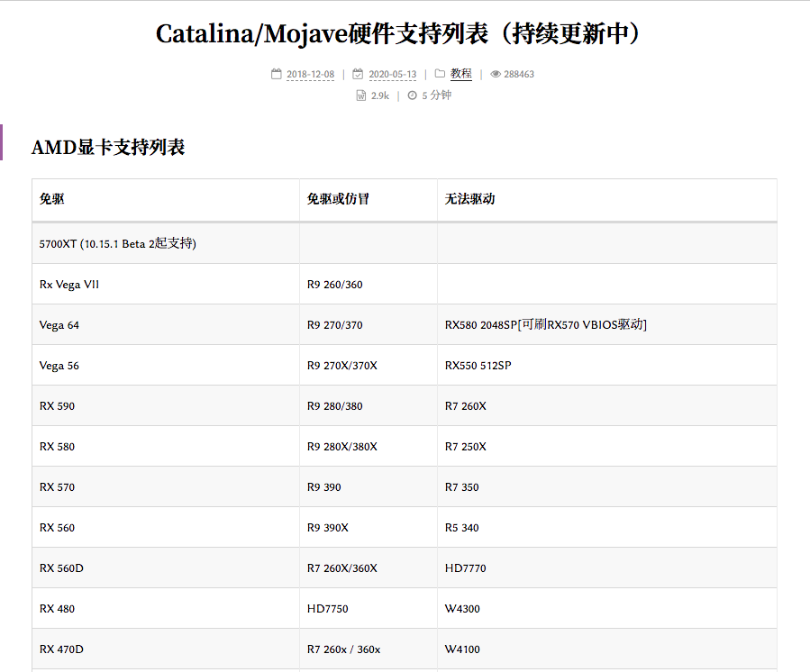Screen dimensions: 810x672
Task: Click the R9 270X/370X cell
Action: 369,365
